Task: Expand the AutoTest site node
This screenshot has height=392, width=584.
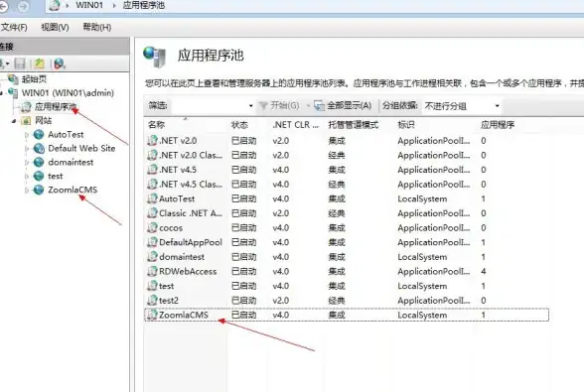Action: coord(27,135)
